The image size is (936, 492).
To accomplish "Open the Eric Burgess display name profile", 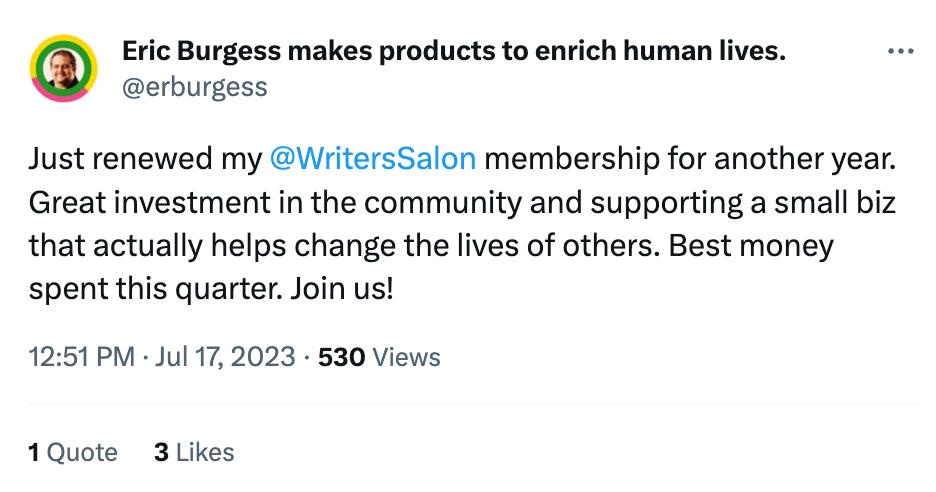I will tap(453, 52).
